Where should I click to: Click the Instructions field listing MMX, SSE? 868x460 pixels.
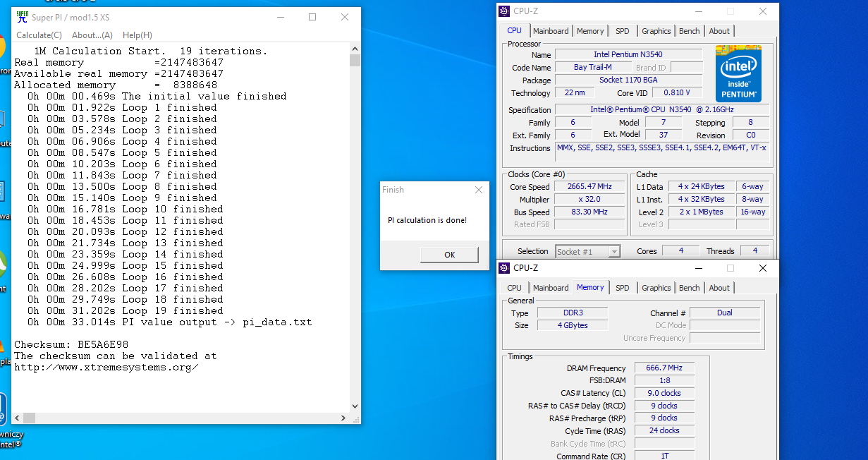(x=662, y=152)
